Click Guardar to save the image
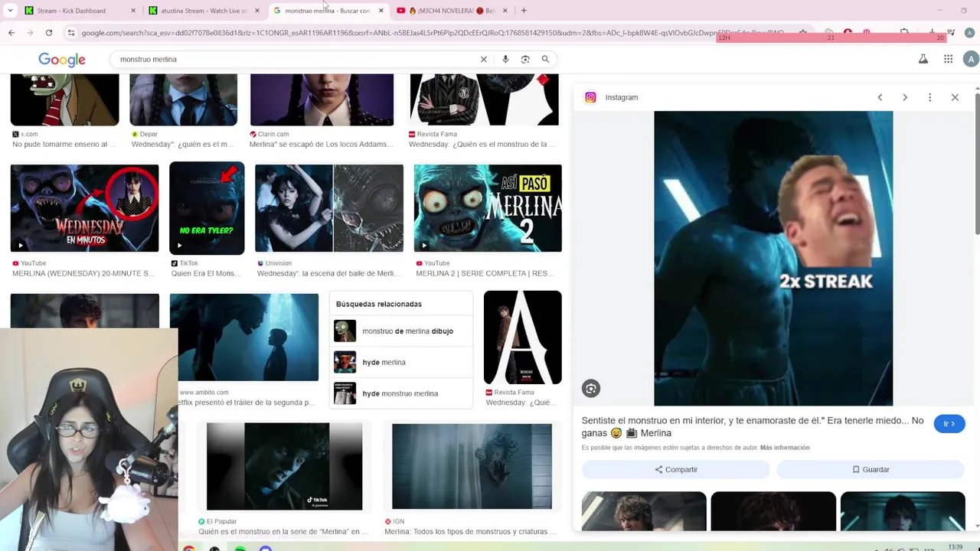Screen dimensions: 980x551 (x=871, y=469)
